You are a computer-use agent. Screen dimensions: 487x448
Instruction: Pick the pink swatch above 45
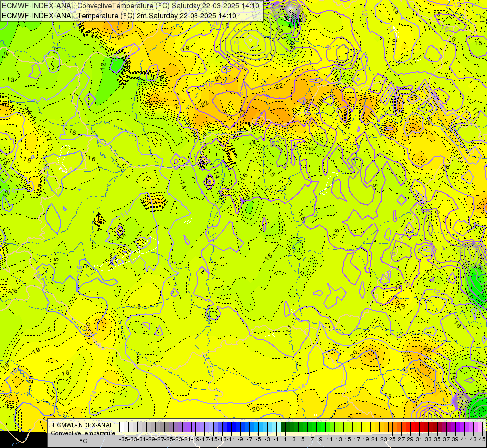click(x=480, y=427)
